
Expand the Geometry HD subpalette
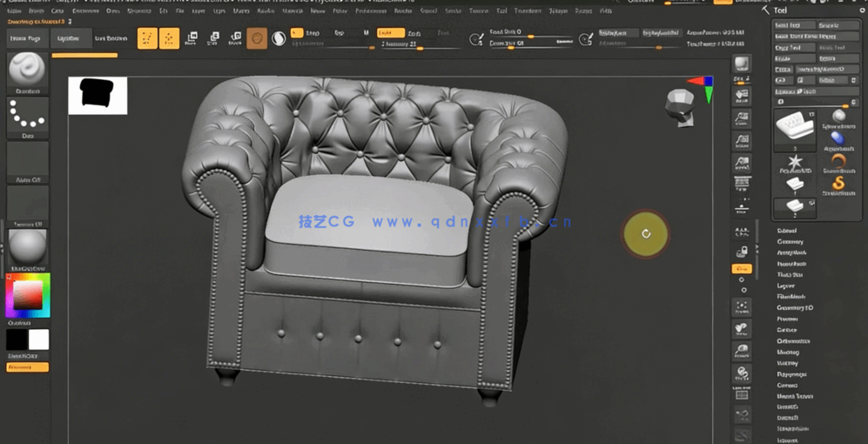pos(795,308)
